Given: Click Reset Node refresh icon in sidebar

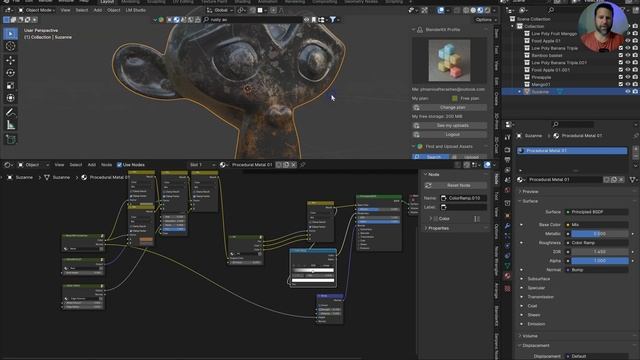Looking at the screenshot, I should point(428,185).
